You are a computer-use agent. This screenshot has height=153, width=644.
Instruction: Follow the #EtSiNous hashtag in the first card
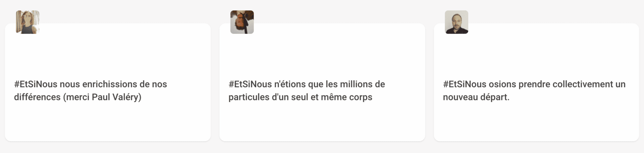coord(36,84)
